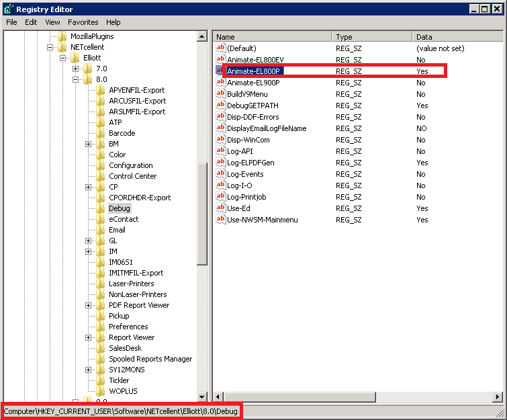This screenshot has width=507, height=420.
Task: Select the Laser-Printers key
Action: [131, 284]
